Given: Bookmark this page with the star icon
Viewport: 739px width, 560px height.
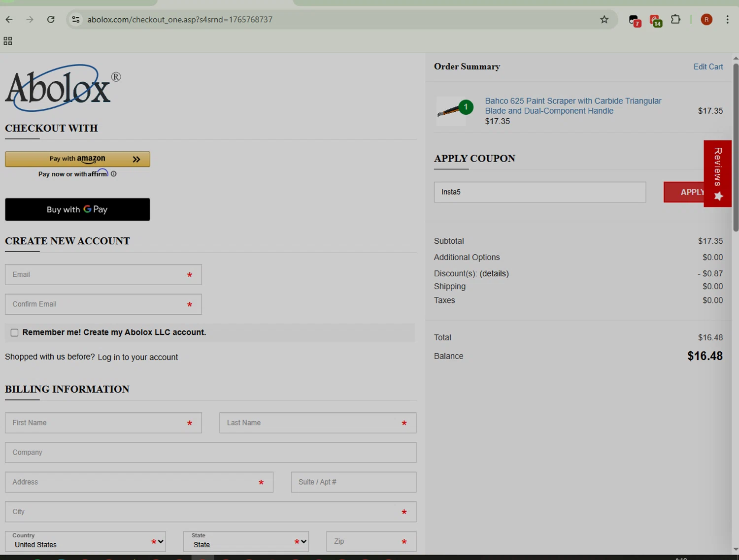Looking at the screenshot, I should click(605, 20).
